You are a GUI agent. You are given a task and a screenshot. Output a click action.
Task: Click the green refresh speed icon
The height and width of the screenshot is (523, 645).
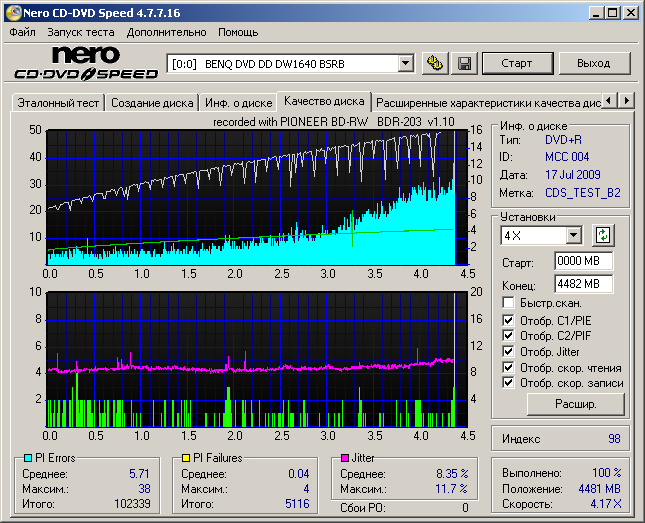(602, 235)
